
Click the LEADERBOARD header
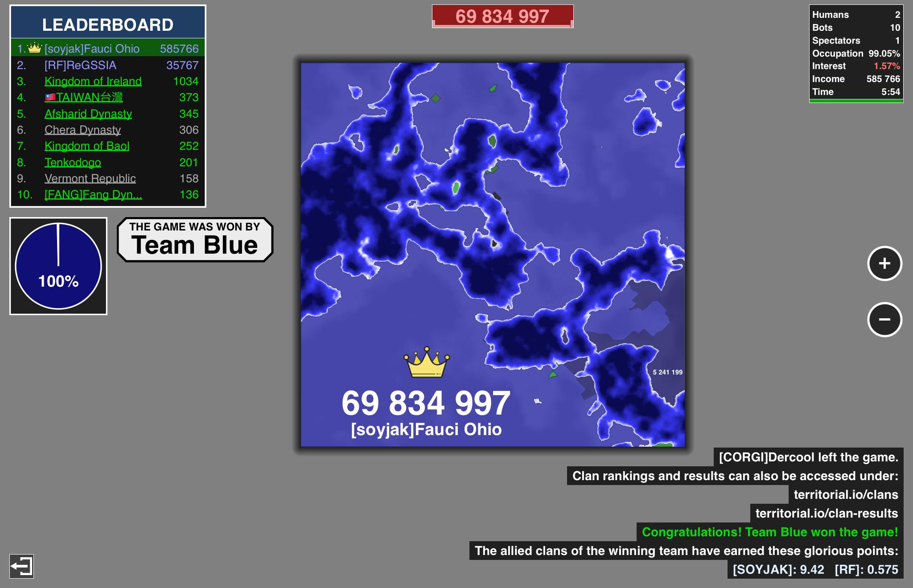pyautogui.click(x=107, y=25)
